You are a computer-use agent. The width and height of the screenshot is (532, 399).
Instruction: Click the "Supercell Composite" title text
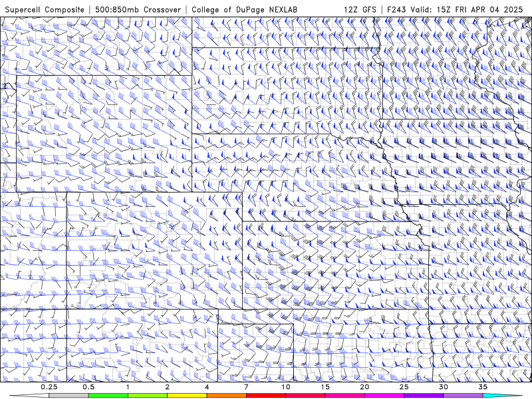click(45, 9)
